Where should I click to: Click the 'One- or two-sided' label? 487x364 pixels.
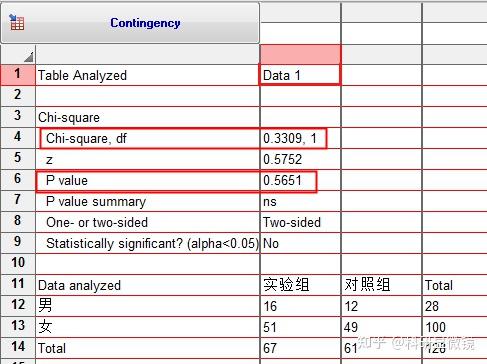(x=97, y=222)
